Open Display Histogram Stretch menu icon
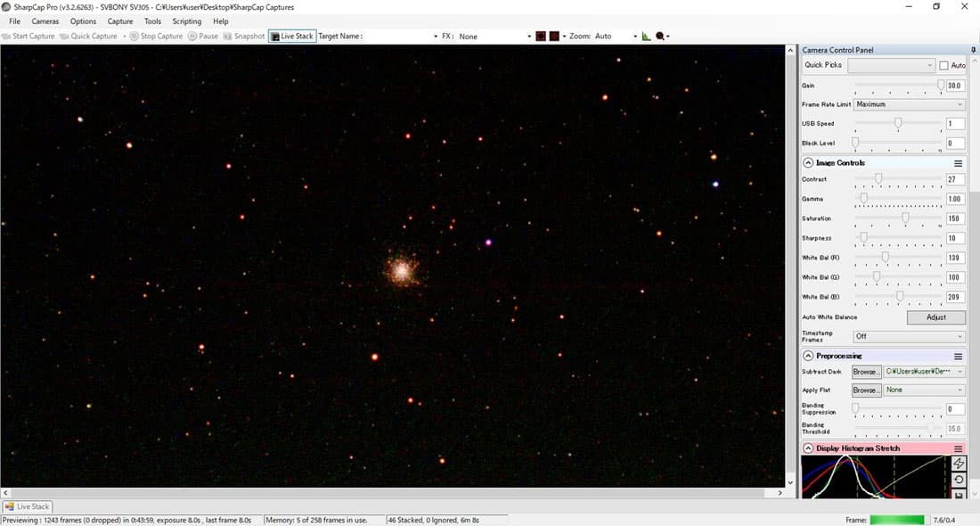Image resolution: width=980 pixels, height=526 pixels. [x=959, y=448]
